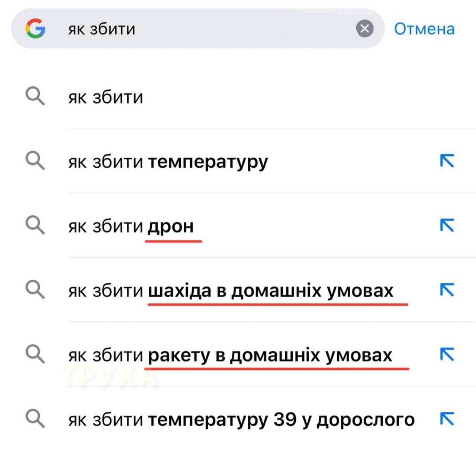Click magnifier icon beside first як збити
476x463 pixels.
click(35, 96)
